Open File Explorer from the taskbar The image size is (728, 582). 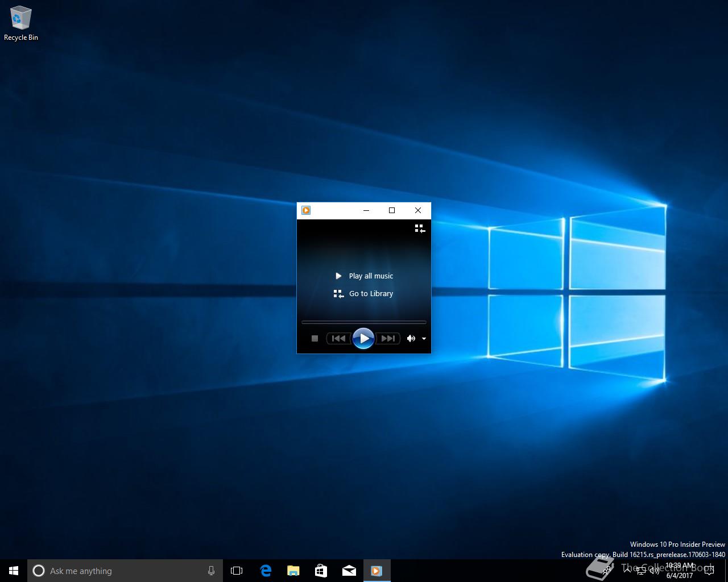(293, 571)
